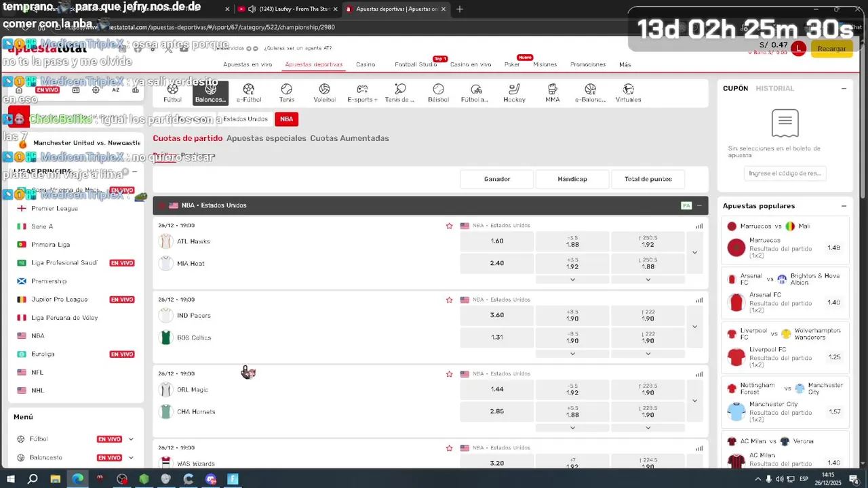Open statistics icon for Magic vs Hornets
Viewport: 868px width, 488px height.
point(699,374)
